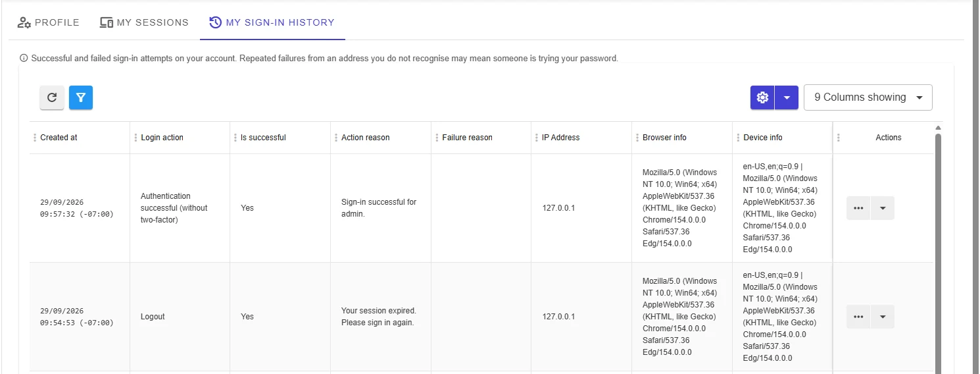
Task: Click the Actions column header
Action: [x=889, y=138]
